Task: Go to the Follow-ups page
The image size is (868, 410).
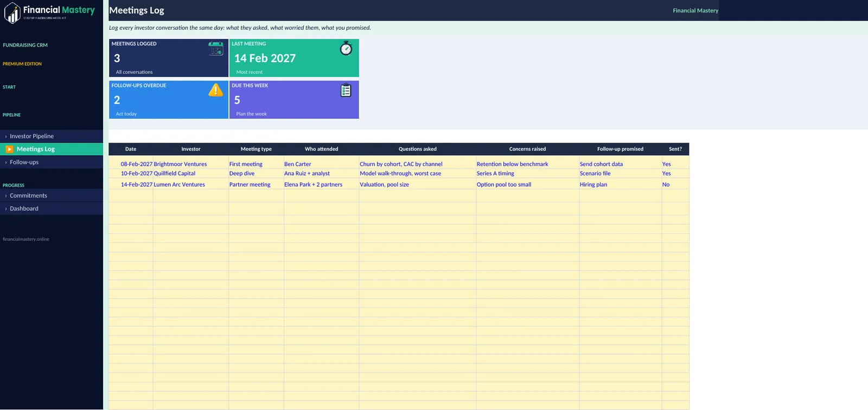Action: (52, 162)
